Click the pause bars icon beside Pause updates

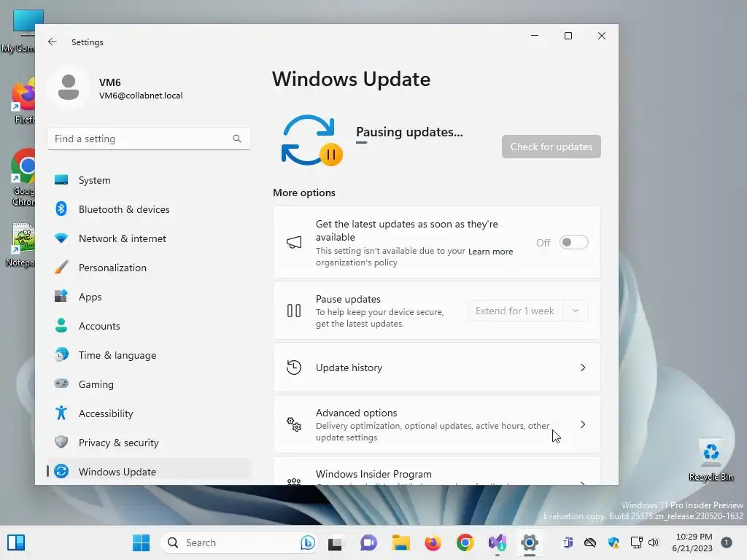point(294,311)
